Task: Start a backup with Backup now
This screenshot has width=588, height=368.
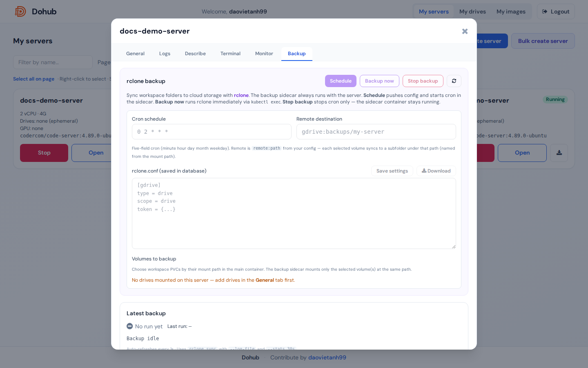Action: pyautogui.click(x=379, y=81)
